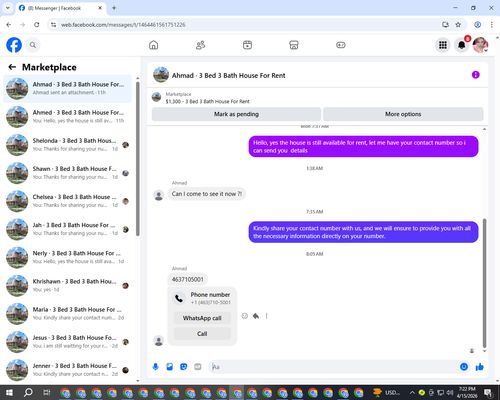
Task: Open the Reels video icon in navigation
Action: pos(247,45)
